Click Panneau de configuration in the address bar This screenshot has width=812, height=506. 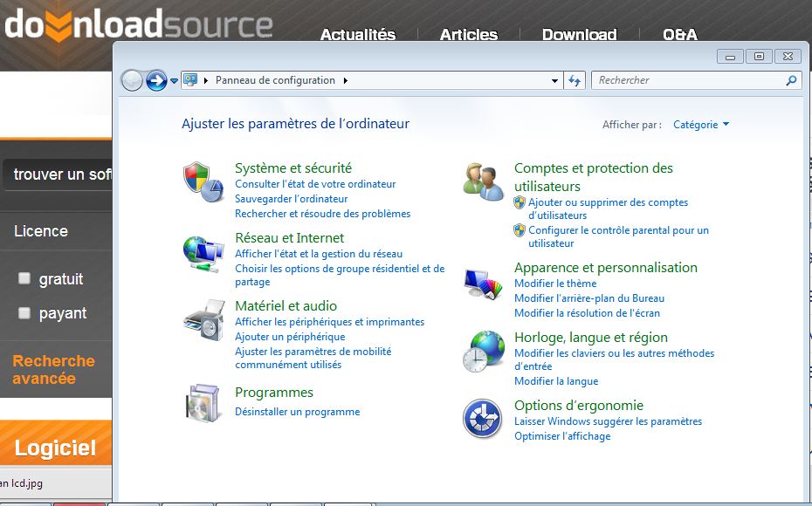pos(275,81)
